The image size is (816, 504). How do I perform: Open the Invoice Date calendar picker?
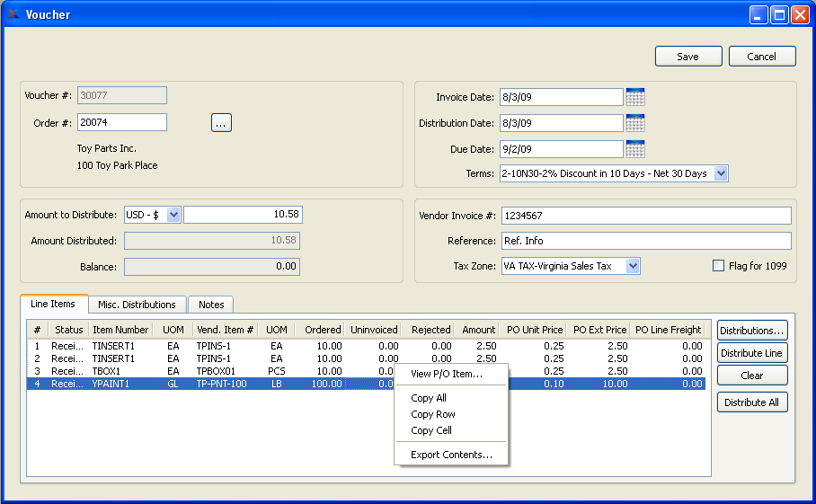(635, 97)
